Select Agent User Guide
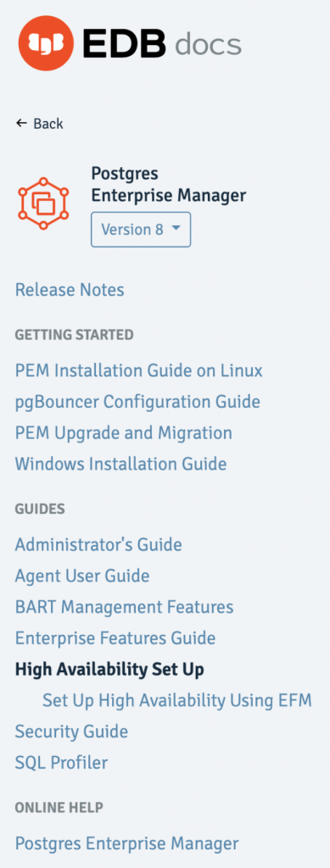Screen dimensions: 330x868 pyautogui.click(x=82, y=576)
